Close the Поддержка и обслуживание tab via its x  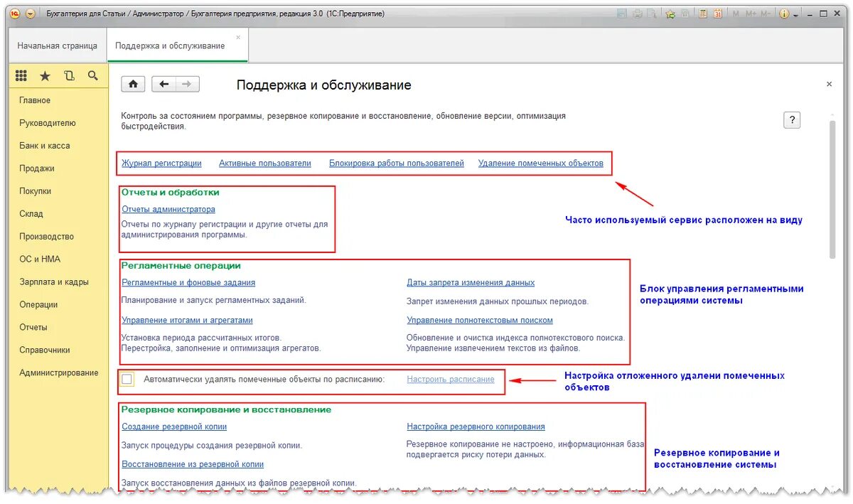pyautogui.click(x=238, y=38)
